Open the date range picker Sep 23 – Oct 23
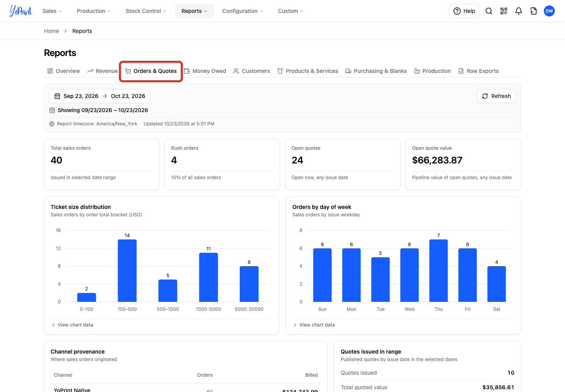The height and width of the screenshot is (392, 565). 100,96
